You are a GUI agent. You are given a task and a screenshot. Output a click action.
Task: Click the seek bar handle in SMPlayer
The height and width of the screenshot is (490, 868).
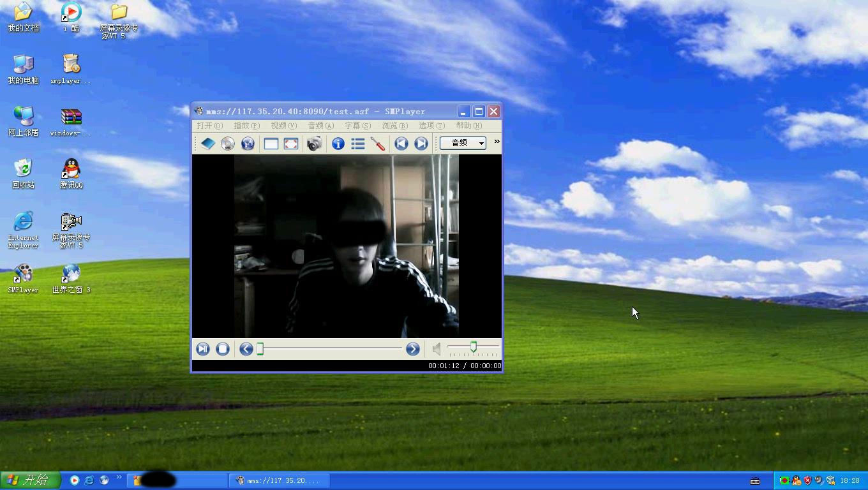click(260, 349)
